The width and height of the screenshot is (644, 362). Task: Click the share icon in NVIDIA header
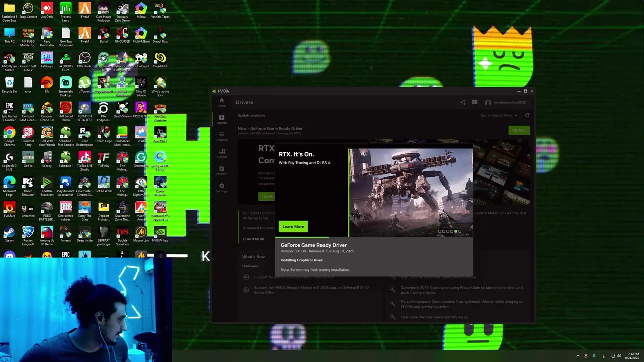pos(463,102)
